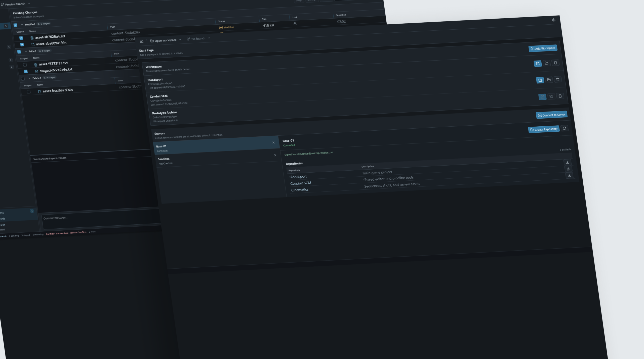Remove the Base-01 server with its X

[x=273, y=142]
